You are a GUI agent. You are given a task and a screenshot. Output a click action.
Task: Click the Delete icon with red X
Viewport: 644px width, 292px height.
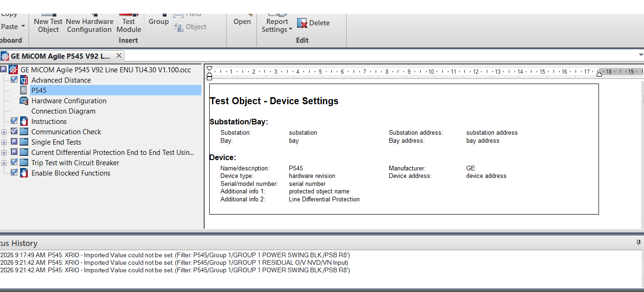point(302,23)
